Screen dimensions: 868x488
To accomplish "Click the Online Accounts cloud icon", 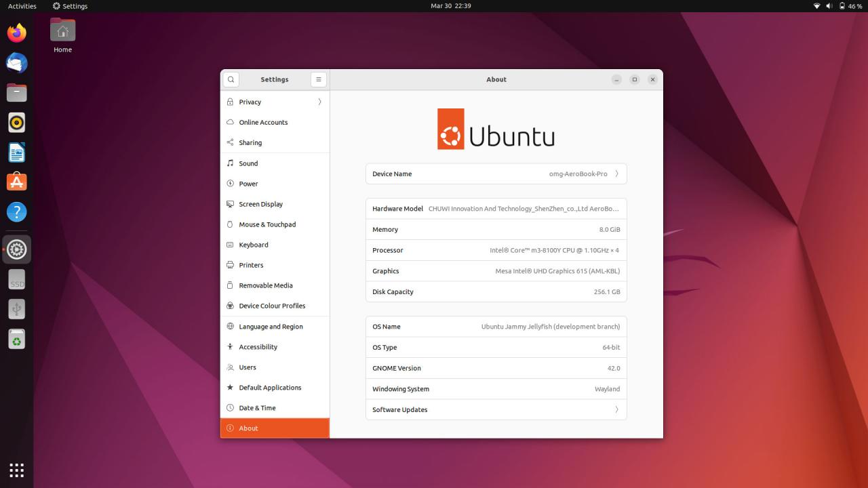I will tap(230, 122).
